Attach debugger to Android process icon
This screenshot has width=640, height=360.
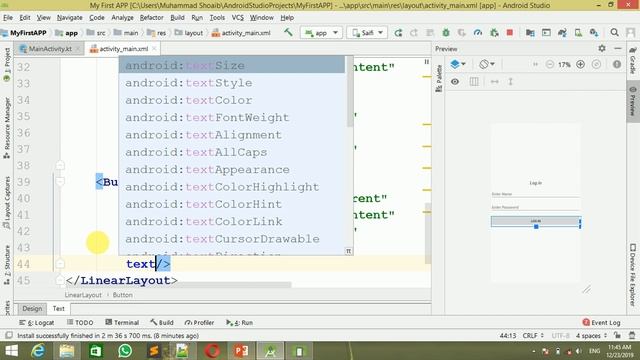point(494,33)
